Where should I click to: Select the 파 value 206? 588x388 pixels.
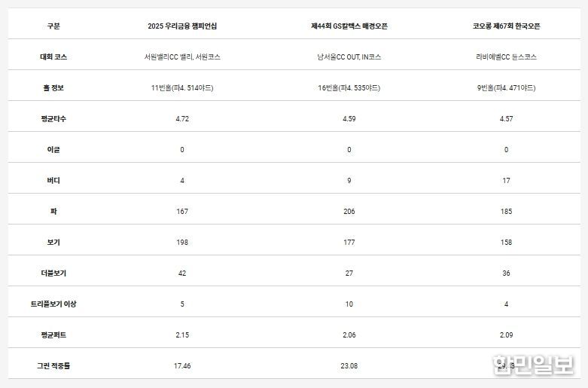[x=349, y=212]
